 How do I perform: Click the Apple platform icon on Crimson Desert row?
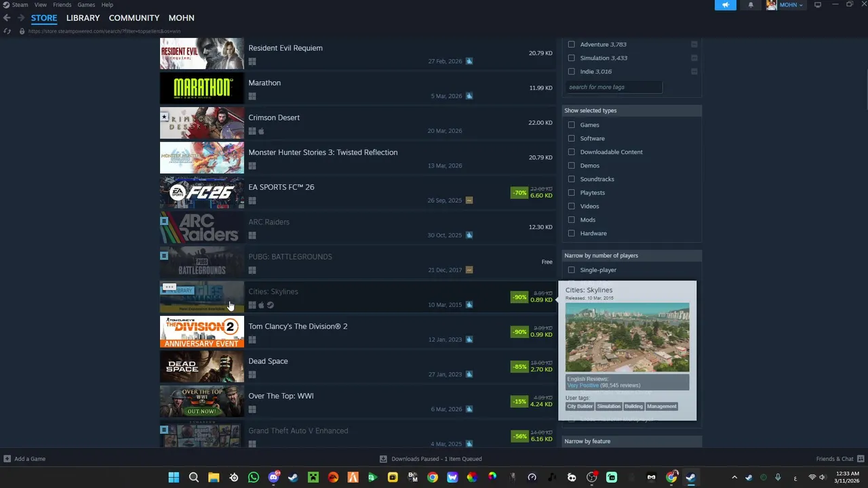tap(261, 131)
